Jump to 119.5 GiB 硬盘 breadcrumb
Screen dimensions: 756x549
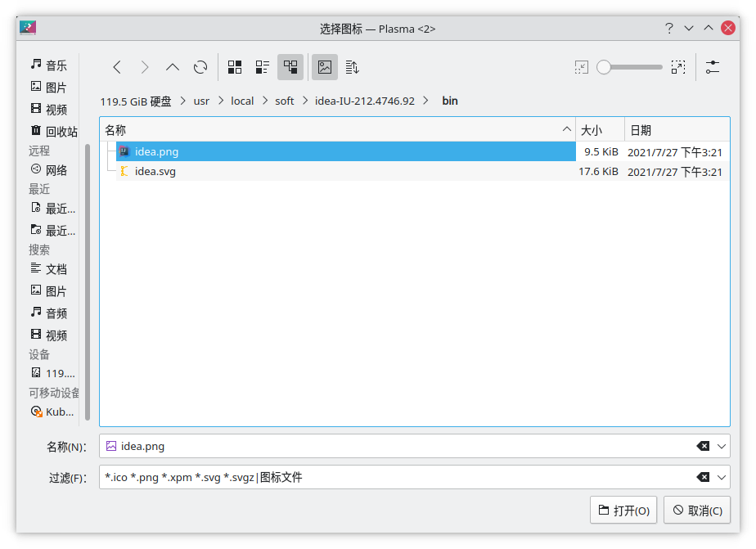click(136, 101)
